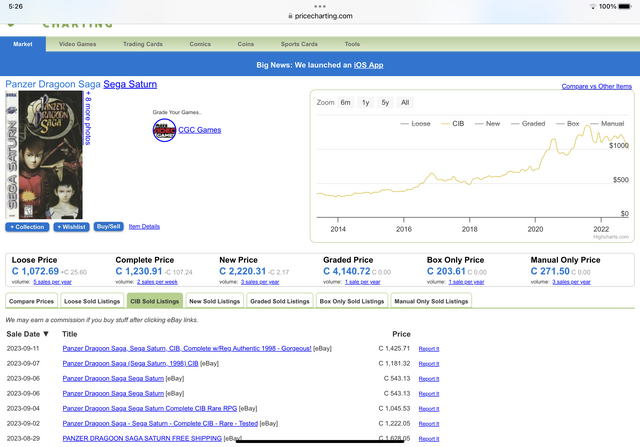
Task: Switch to Compare Prices tab
Action: coord(31,301)
